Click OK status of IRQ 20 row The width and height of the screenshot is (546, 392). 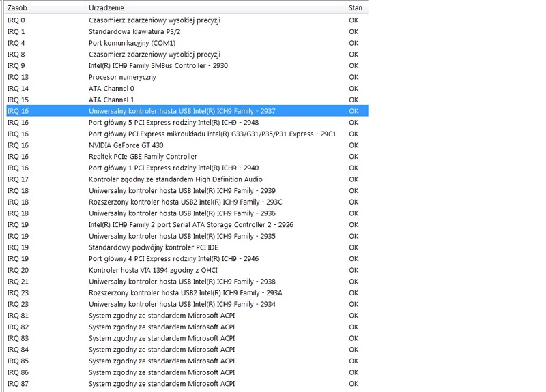coord(354,270)
